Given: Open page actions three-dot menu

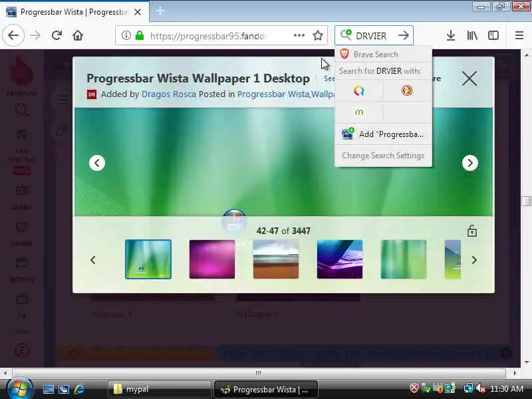Looking at the screenshot, I should [x=299, y=35].
